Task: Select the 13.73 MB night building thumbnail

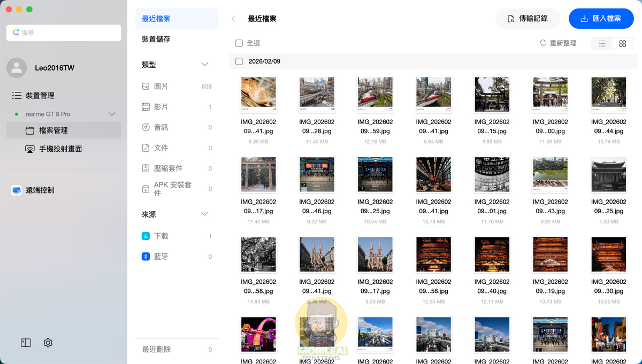Action: click(550, 255)
